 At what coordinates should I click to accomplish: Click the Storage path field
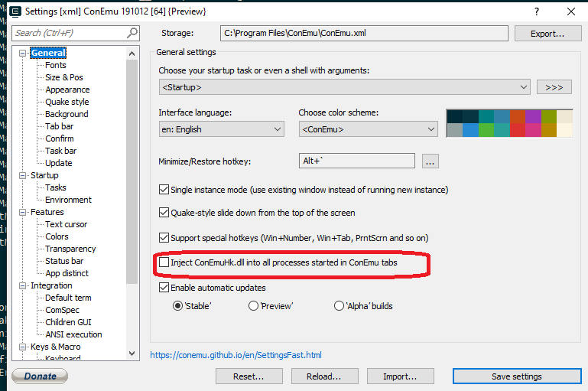pos(364,33)
